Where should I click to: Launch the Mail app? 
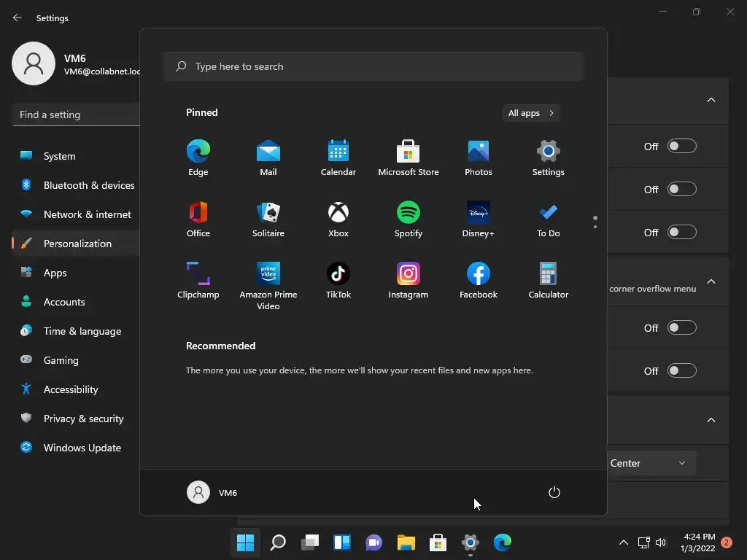tap(268, 157)
